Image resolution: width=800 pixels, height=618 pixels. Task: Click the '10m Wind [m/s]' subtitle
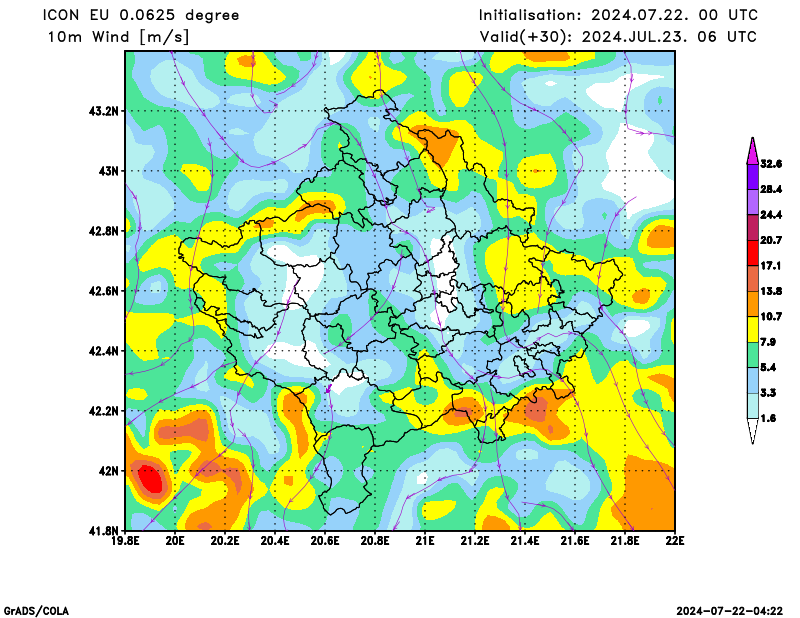click(x=118, y=37)
